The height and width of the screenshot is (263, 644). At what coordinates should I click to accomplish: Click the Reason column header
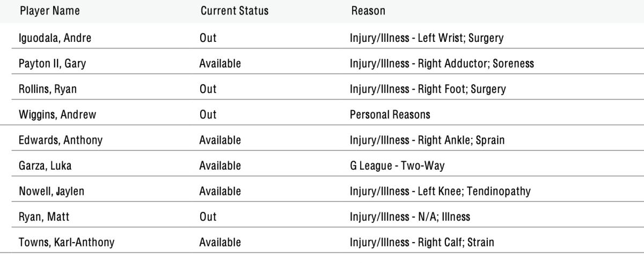click(x=368, y=11)
